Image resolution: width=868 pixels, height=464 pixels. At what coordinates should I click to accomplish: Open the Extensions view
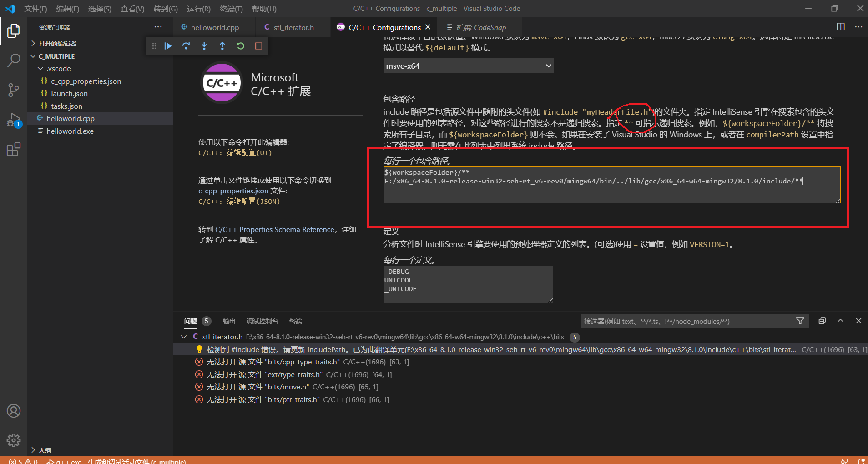click(x=14, y=149)
